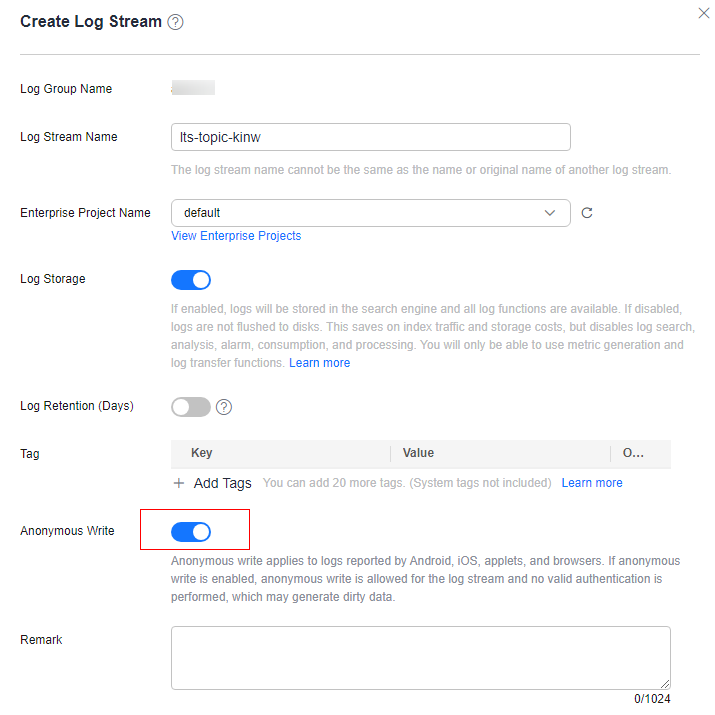Close the Create Log Stream dialog

click(702, 13)
